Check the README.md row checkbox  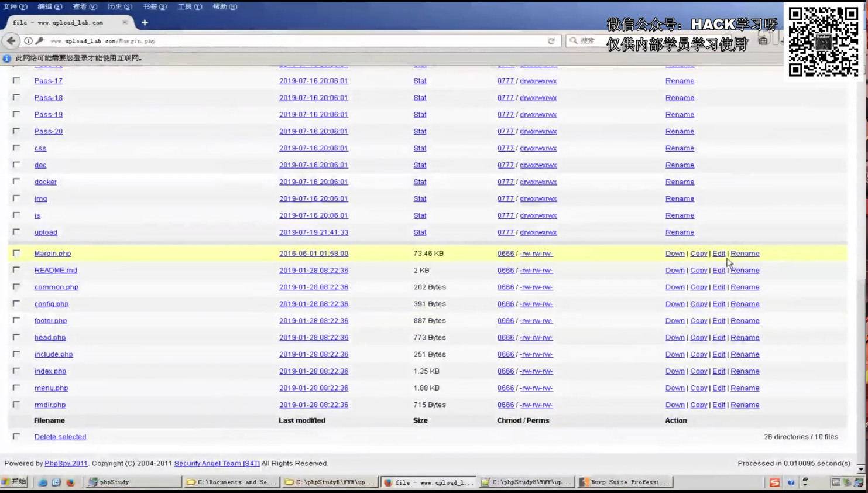click(16, 270)
